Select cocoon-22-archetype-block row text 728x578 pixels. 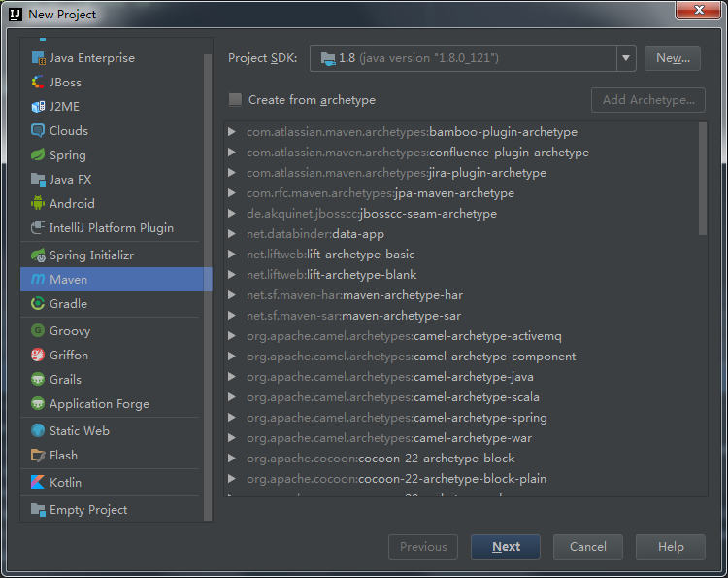pyautogui.click(x=381, y=459)
